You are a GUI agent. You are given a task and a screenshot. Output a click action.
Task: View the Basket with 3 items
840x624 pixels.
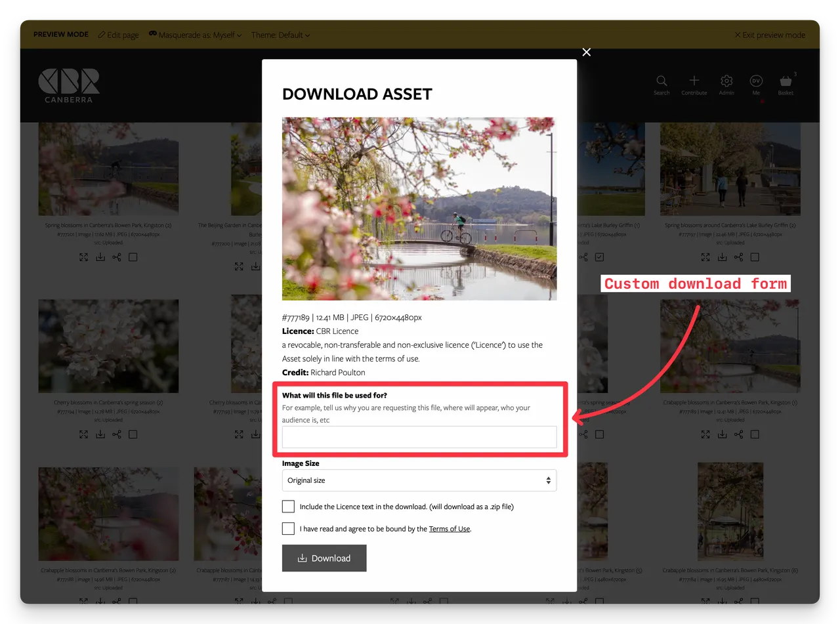click(786, 82)
